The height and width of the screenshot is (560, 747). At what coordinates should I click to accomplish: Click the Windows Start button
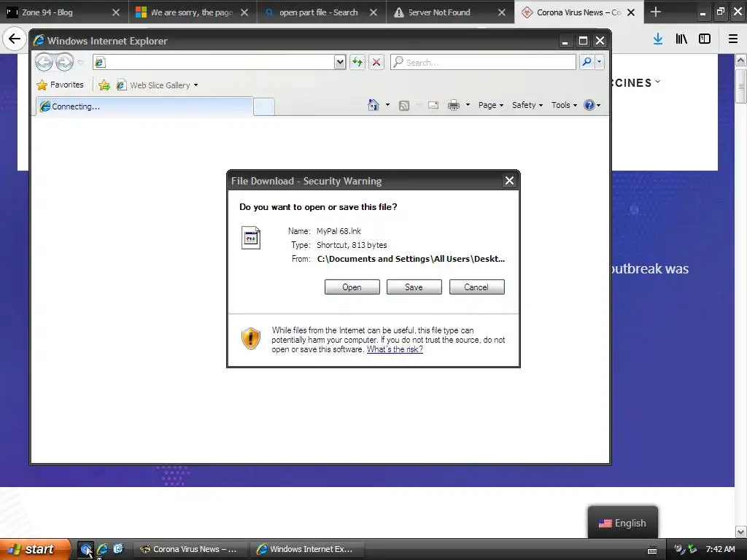pyautogui.click(x=35, y=549)
